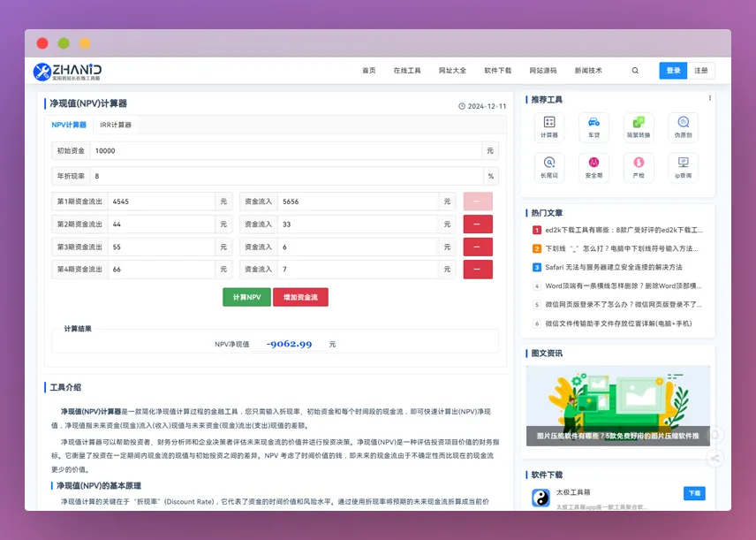Click the ZHANID site logo

67,72
